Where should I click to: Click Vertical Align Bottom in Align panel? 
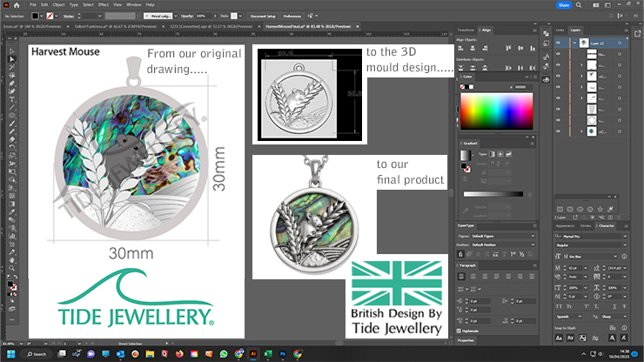(533, 48)
